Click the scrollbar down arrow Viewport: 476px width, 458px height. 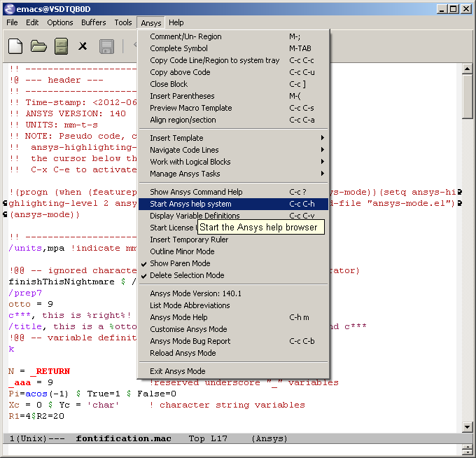467,427
